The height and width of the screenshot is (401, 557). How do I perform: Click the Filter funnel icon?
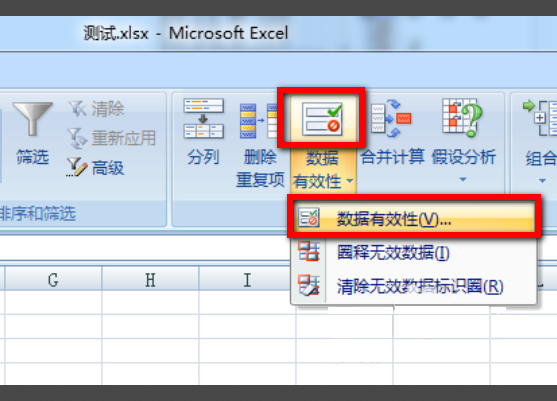click(x=32, y=119)
